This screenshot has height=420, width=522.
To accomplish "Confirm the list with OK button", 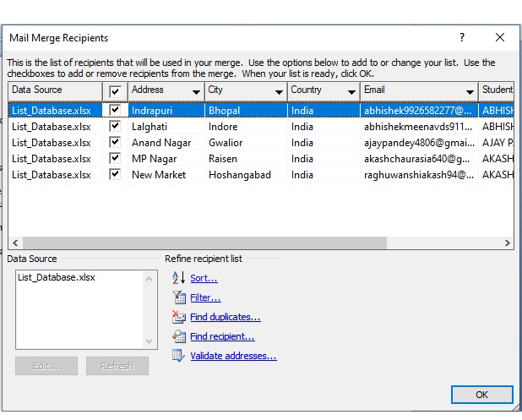I will coord(481,395).
